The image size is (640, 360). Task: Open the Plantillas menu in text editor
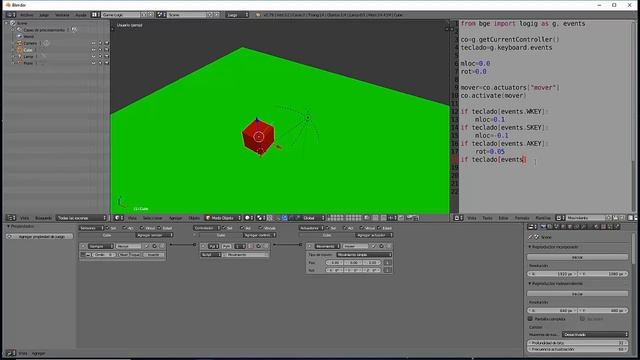click(x=543, y=218)
